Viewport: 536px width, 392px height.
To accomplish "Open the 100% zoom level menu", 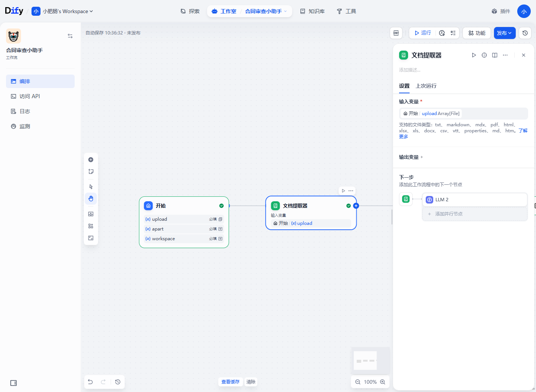I will click(x=370, y=382).
